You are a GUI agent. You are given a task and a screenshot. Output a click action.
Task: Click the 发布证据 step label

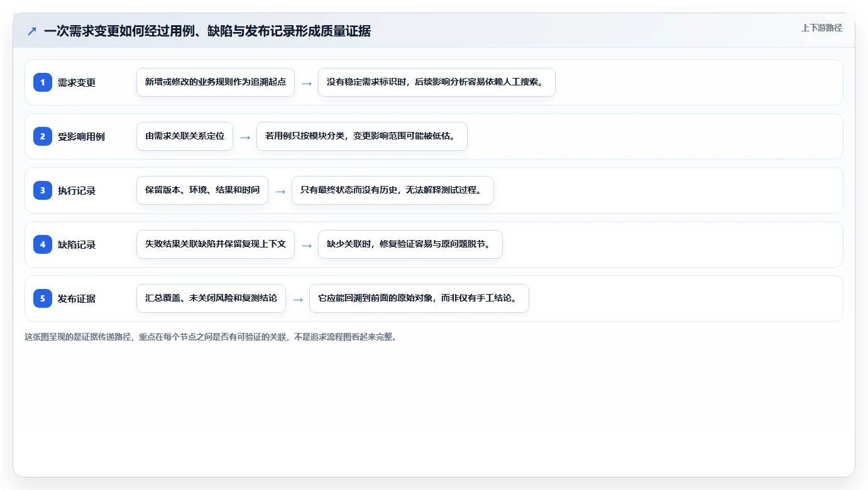coord(77,298)
